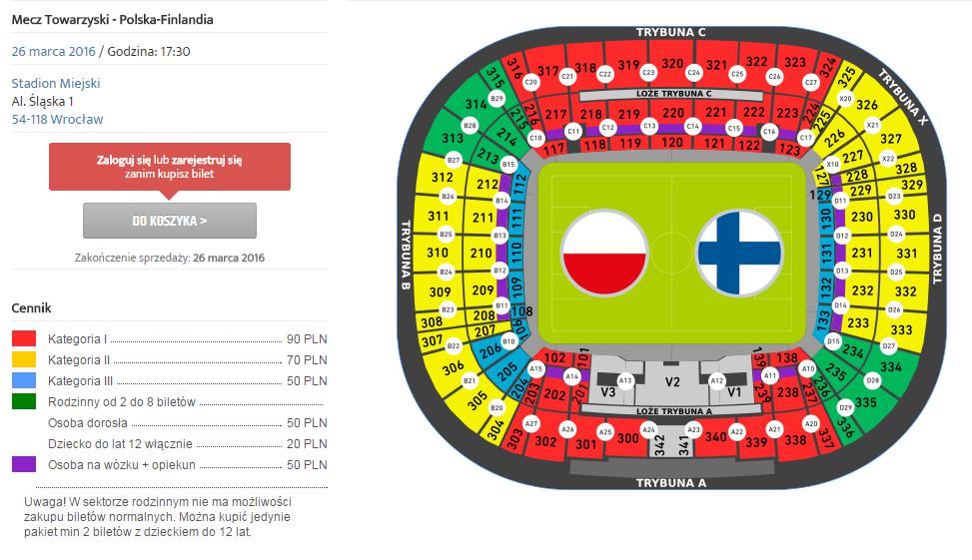Choose VIP sector V2 in Trybuna A

(x=672, y=382)
